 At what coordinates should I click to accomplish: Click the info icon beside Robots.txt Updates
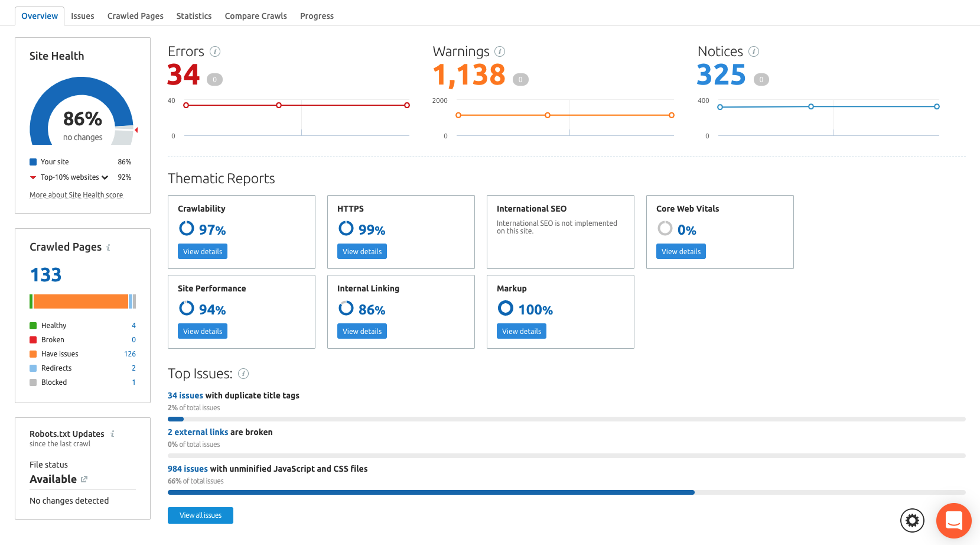(x=112, y=434)
